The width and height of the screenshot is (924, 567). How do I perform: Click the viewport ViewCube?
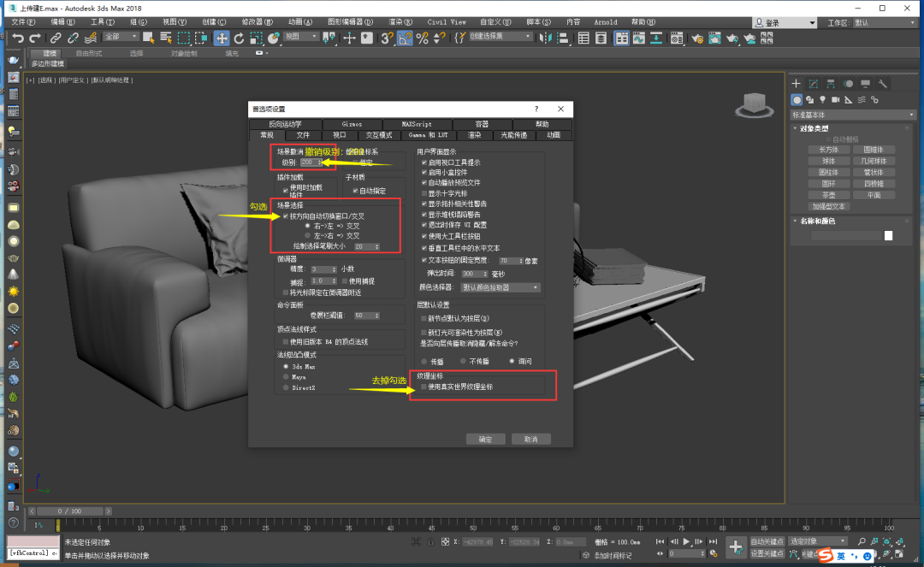coord(755,105)
